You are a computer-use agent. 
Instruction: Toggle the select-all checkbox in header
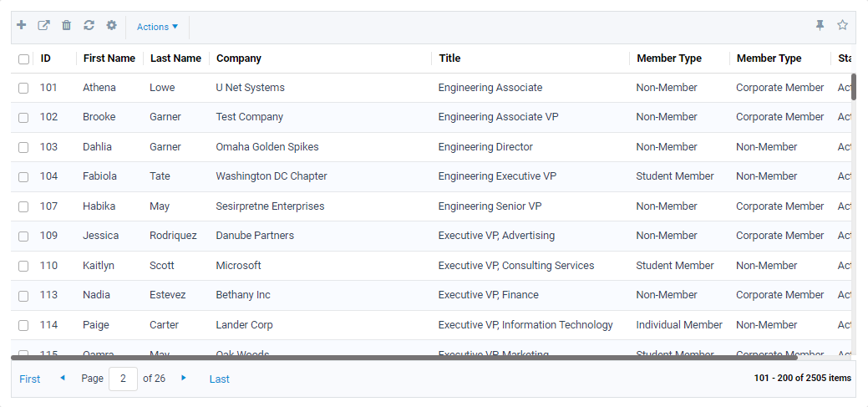pos(23,59)
